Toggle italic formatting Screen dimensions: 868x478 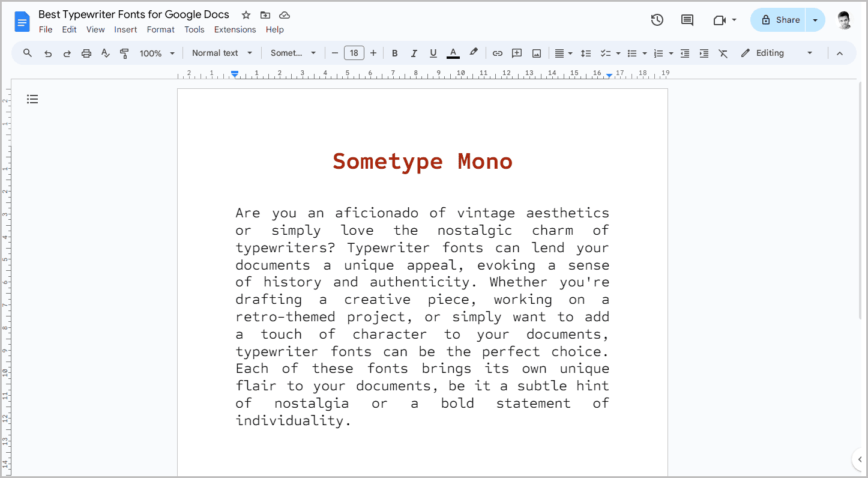pyautogui.click(x=414, y=53)
